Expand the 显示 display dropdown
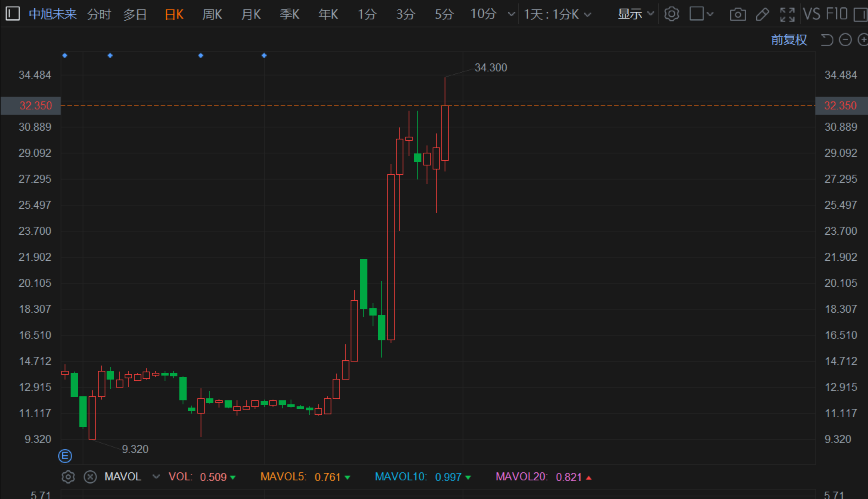868x499 pixels. tap(635, 14)
